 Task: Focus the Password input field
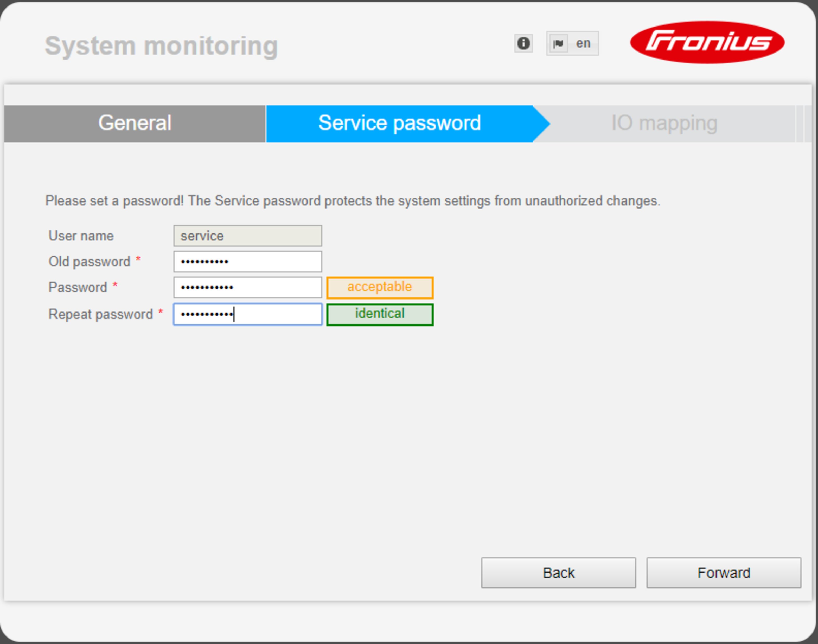coord(247,288)
